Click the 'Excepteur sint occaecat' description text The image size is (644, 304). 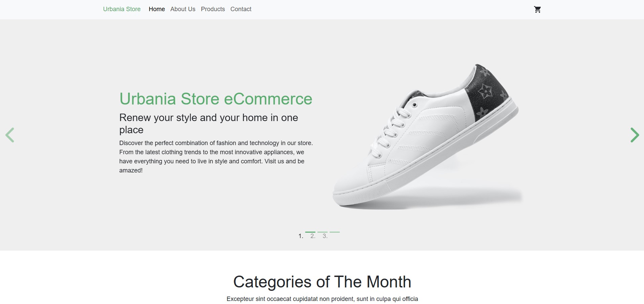[x=322, y=299]
